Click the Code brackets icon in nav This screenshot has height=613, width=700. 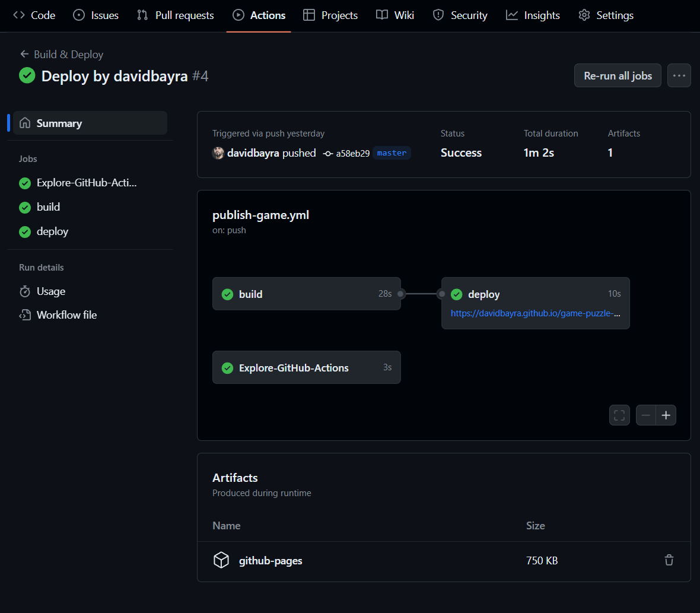(x=19, y=15)
